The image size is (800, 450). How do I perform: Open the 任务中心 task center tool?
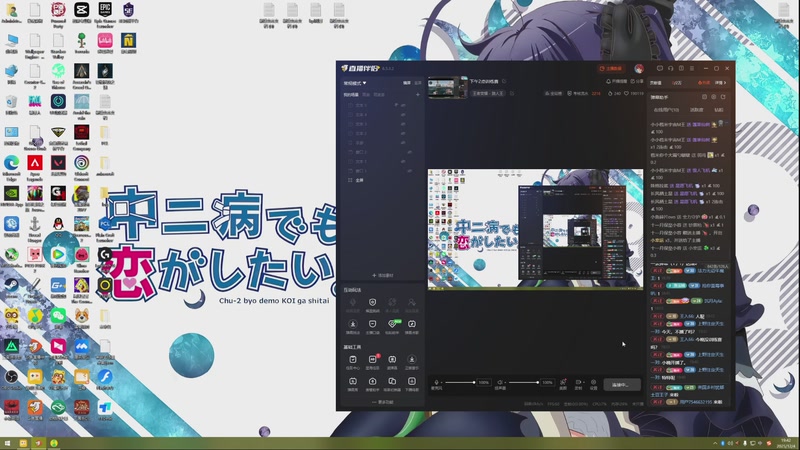coord(353,362)
